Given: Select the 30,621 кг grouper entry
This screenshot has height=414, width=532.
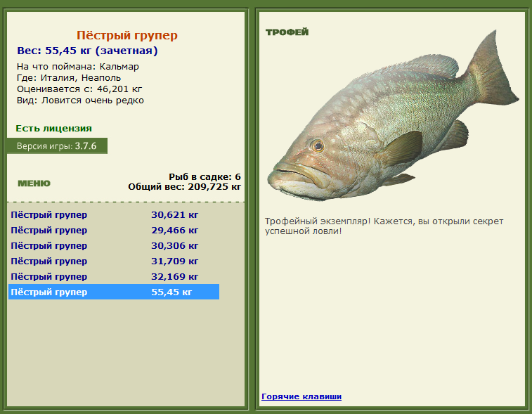Looking at the screenshot, I should point(114,215).
